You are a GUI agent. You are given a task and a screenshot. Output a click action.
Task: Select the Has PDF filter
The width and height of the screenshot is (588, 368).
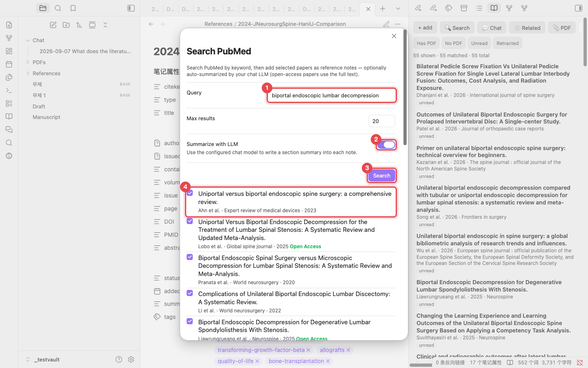coord(427,43)
